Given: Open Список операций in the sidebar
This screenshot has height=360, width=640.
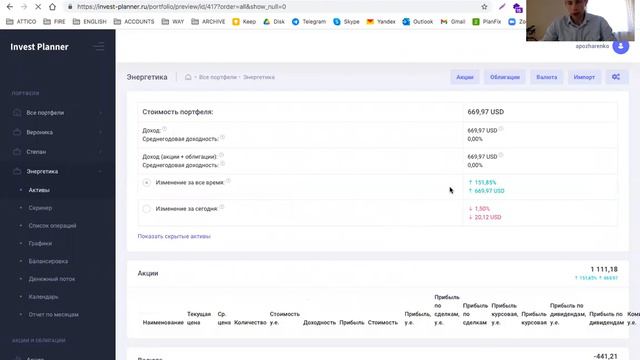Looking at the screenshot, I should point(52,226).
